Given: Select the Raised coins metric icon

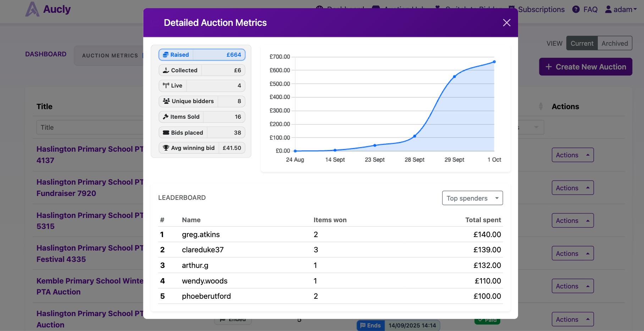Looking at the screenshot, I should coord(165,55).
